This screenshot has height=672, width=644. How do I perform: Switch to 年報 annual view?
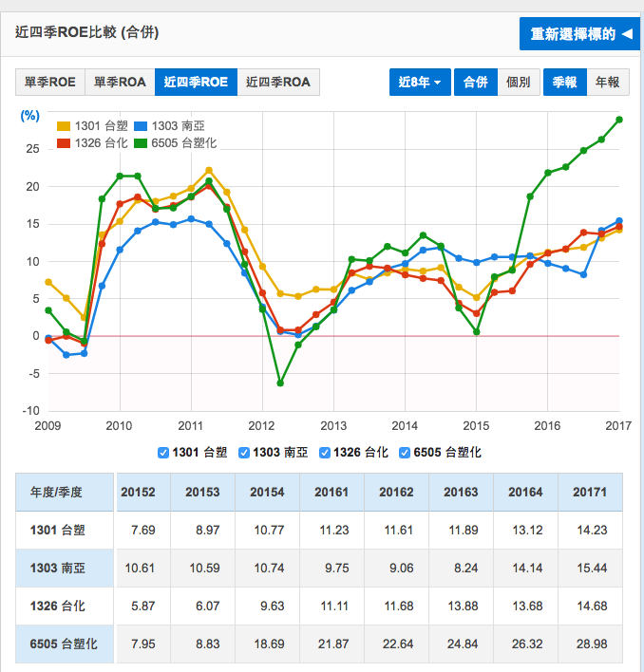point(607,83)
